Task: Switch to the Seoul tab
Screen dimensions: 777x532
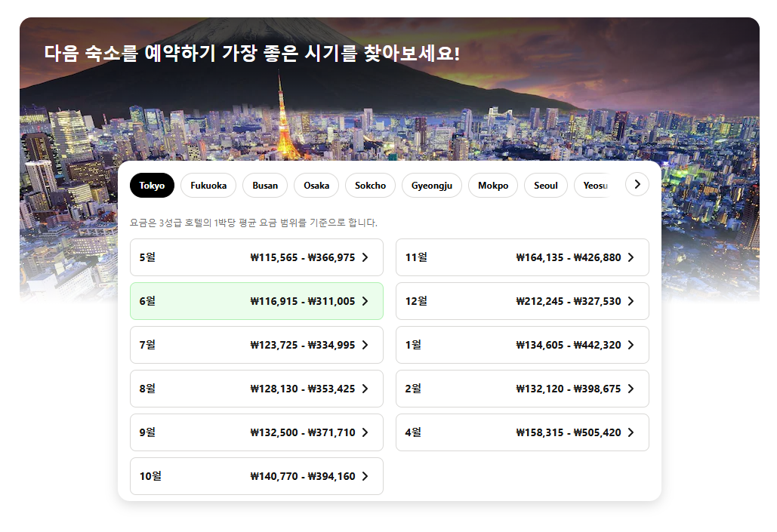Action: point(545,185)
